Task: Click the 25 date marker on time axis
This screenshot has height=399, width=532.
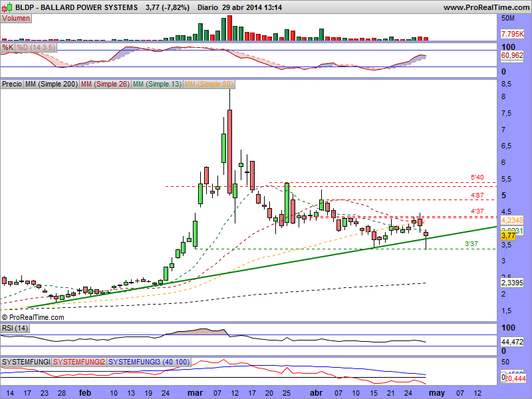Action: pos(287,393)
